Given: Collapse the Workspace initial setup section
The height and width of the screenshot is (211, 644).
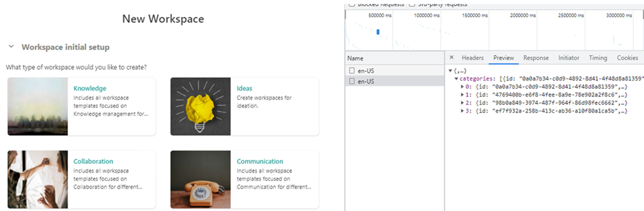Looking at the screenshot, I should pyautogui.click(x=11, y=47).
